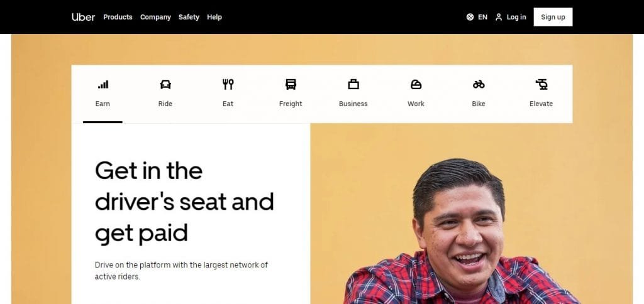Open the Company menu

coord(155,17)
